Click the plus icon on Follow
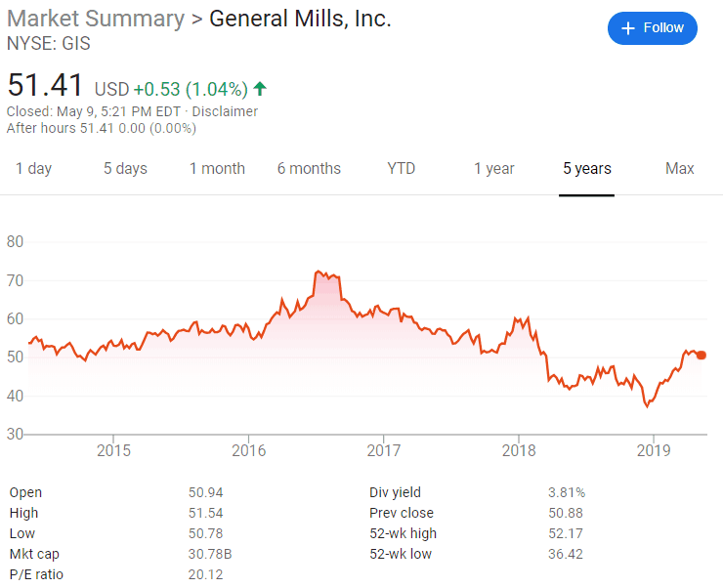This screenshot has height=588, width=723. point(628,28)
